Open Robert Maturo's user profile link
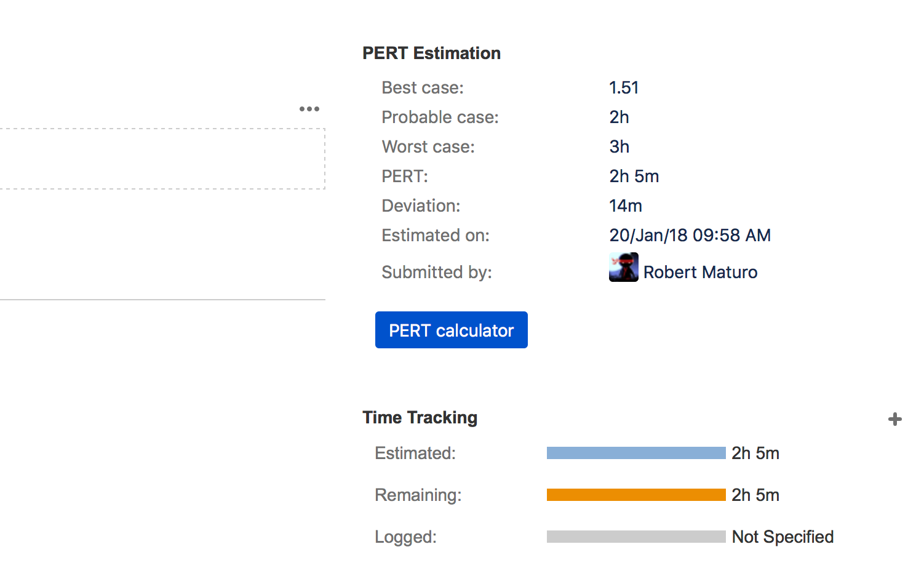This screenshot has height=576, width=924. pyautogui.click(x=700, y=272)
